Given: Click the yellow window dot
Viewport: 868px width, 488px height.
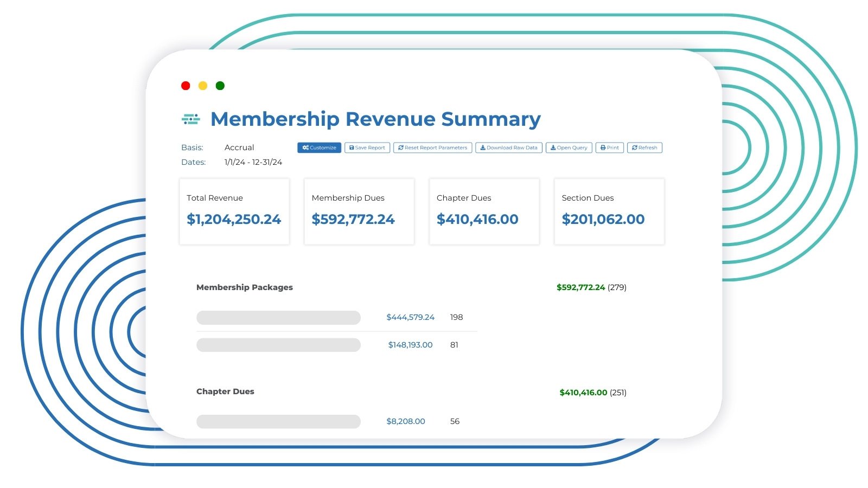Looking at the screenshot, I should pos(203,86).
